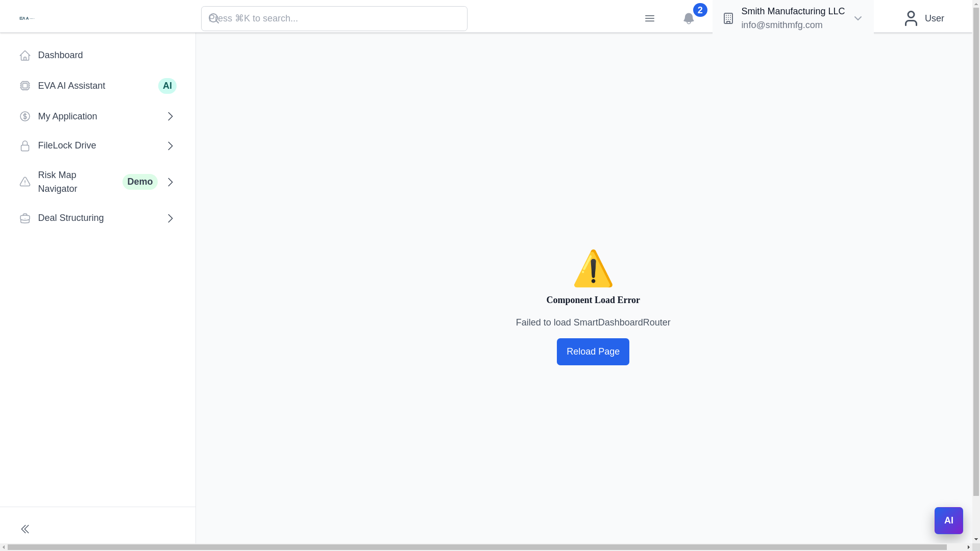
Task: Click the User profile label
Action: tap(935, 18)
